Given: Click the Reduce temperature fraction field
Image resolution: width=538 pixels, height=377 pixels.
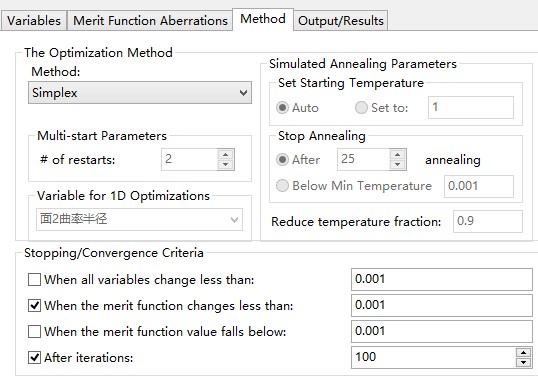Looking at the screenshot, I should (x=488, y=221).
